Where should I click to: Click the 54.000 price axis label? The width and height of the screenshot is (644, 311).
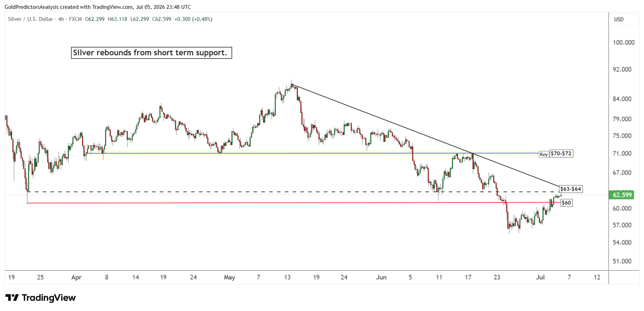(x=622, y=243)
